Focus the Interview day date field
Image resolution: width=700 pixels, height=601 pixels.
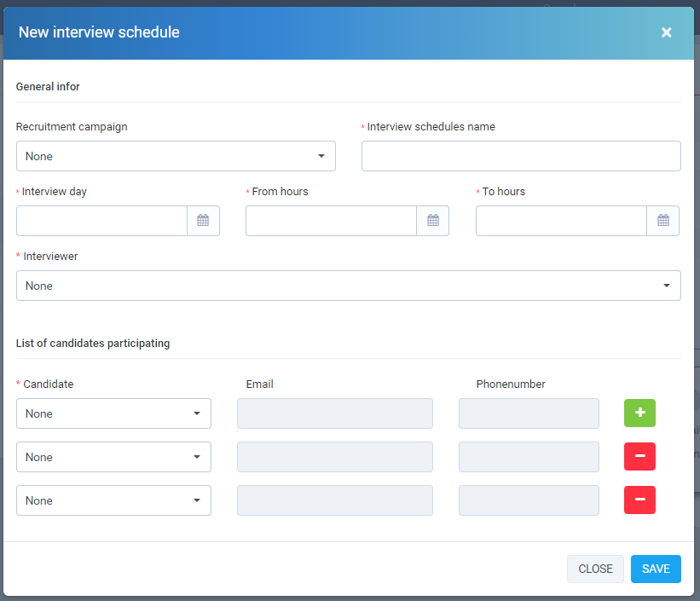click(x=101, y=221)
